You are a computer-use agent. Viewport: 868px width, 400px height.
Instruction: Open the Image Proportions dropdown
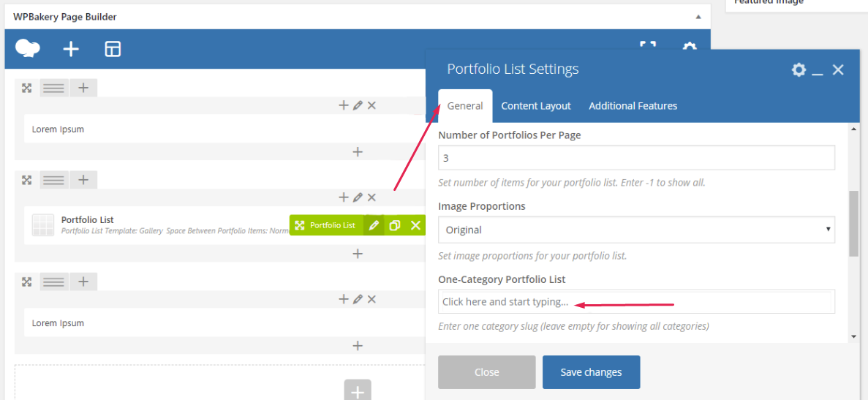pos(636,230)
